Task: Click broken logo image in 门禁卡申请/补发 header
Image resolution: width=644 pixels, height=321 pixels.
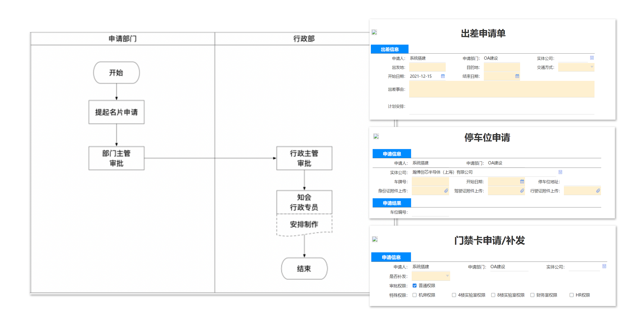Action: [x=375, y=239]
